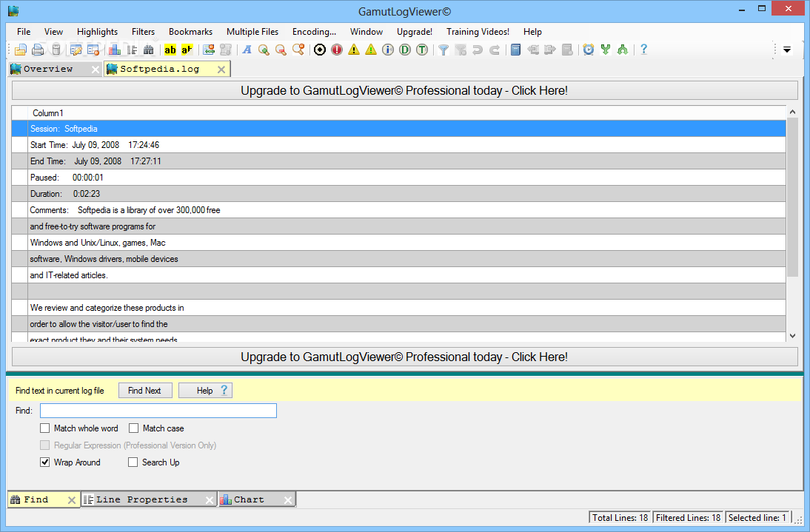Image resolution: width=810 pixels, height=532 pixels.
Task: Click the first yellow warning triangle icon
Action: 354,50
